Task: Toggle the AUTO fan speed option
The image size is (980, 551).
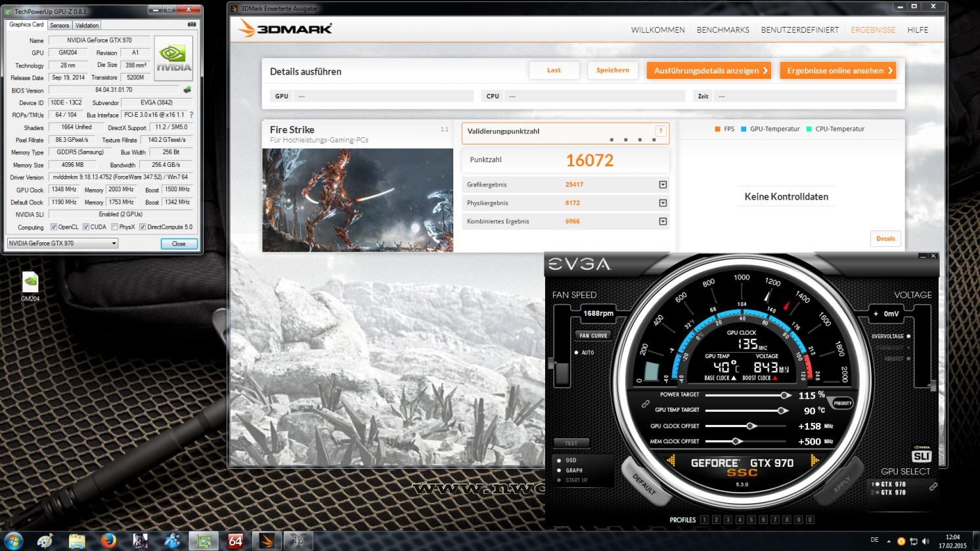Action: click(577, 352)
